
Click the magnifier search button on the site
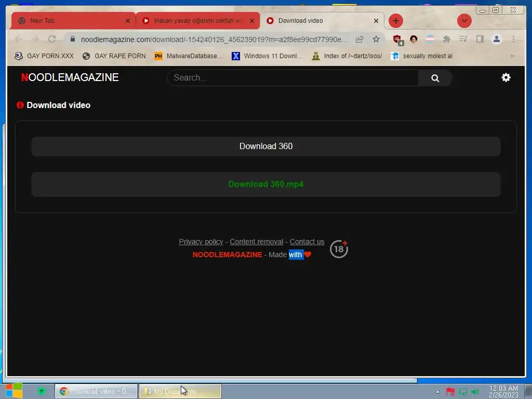point(435,78)
